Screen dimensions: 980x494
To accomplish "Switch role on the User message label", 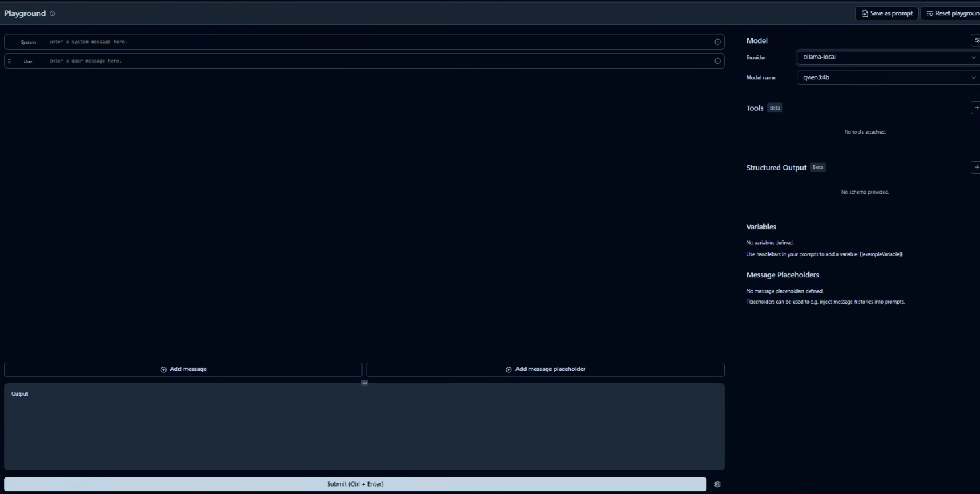I will pos(28,61).
